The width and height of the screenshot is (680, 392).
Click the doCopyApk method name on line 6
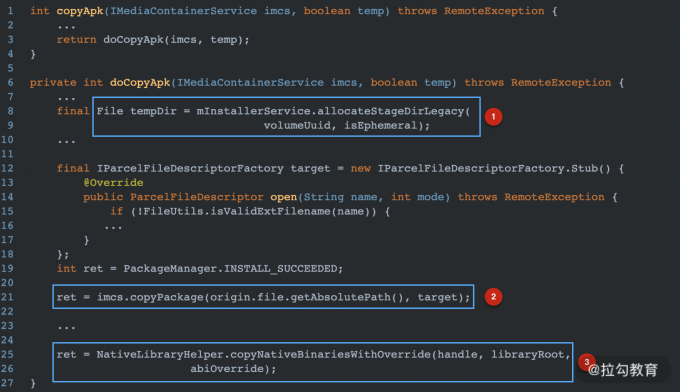(140, 82)
